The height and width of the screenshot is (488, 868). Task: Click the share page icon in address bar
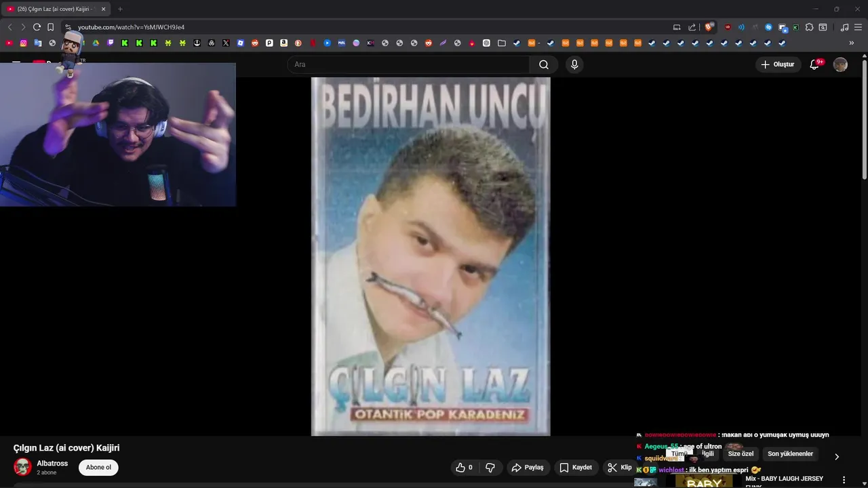click(x=692, y=27)
